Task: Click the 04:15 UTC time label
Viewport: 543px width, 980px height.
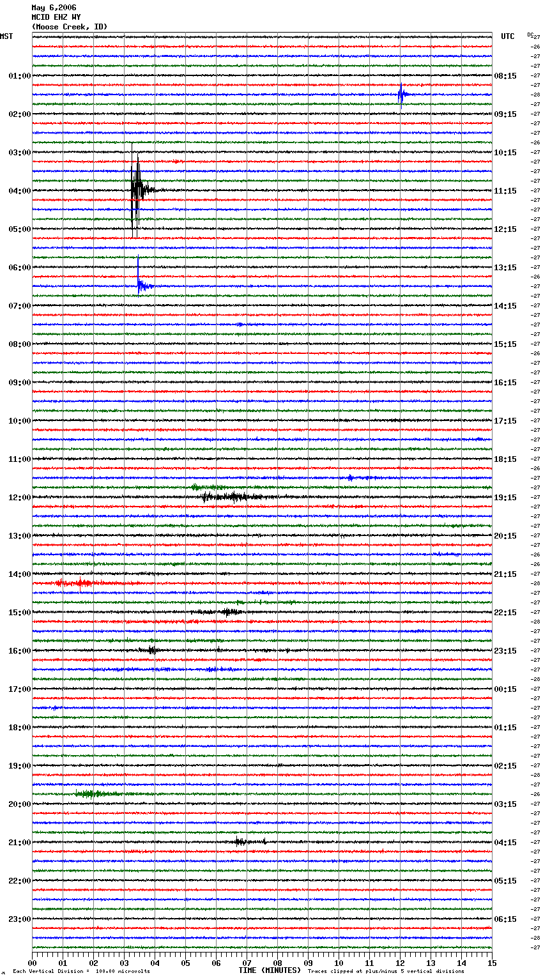Action: click(x=505, y=843)
